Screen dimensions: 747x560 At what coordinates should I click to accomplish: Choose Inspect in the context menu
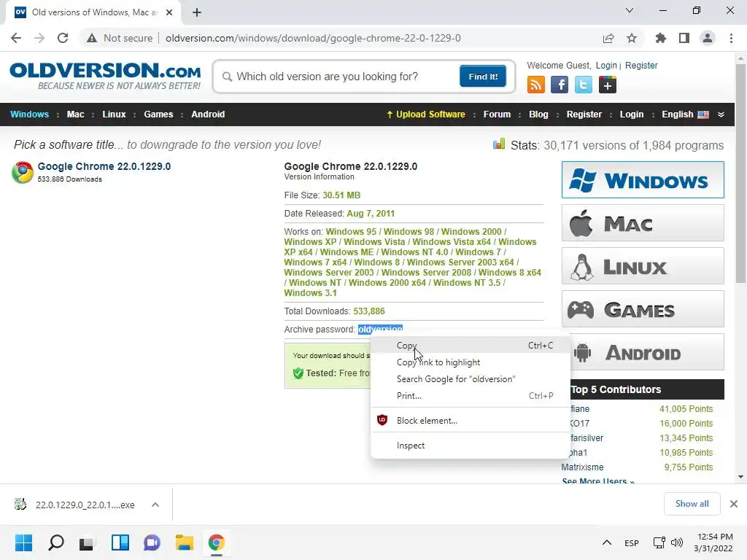click(471, 446)
